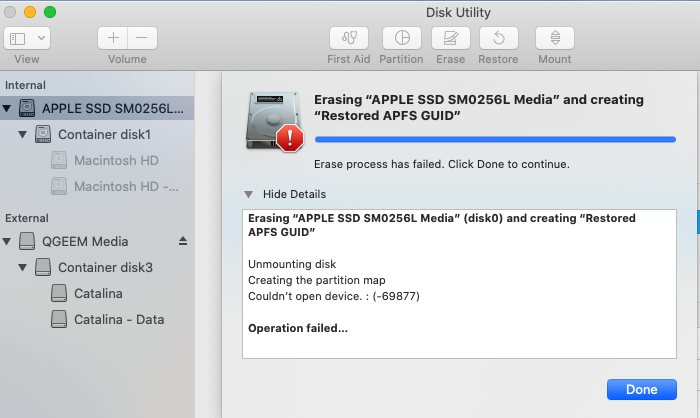This screenshot has width=700, height=418.
Task: Click the add volume plus button
Action: coord(113,38)
